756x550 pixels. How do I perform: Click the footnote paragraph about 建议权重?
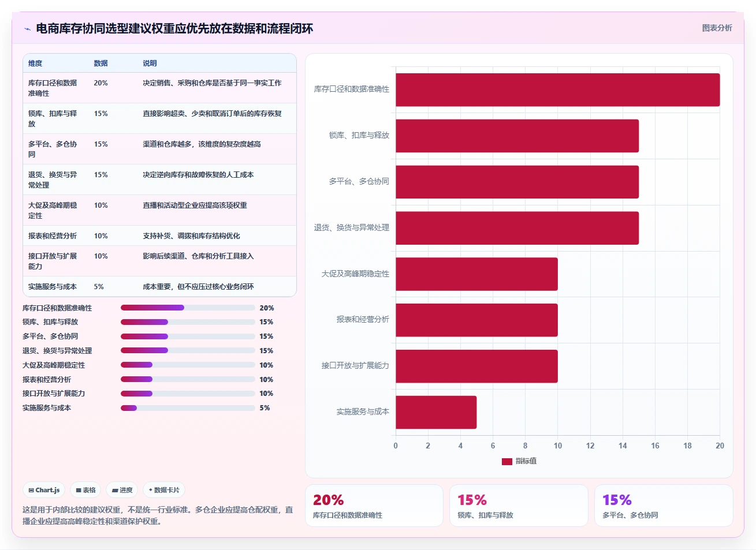(x=158, y=515)
